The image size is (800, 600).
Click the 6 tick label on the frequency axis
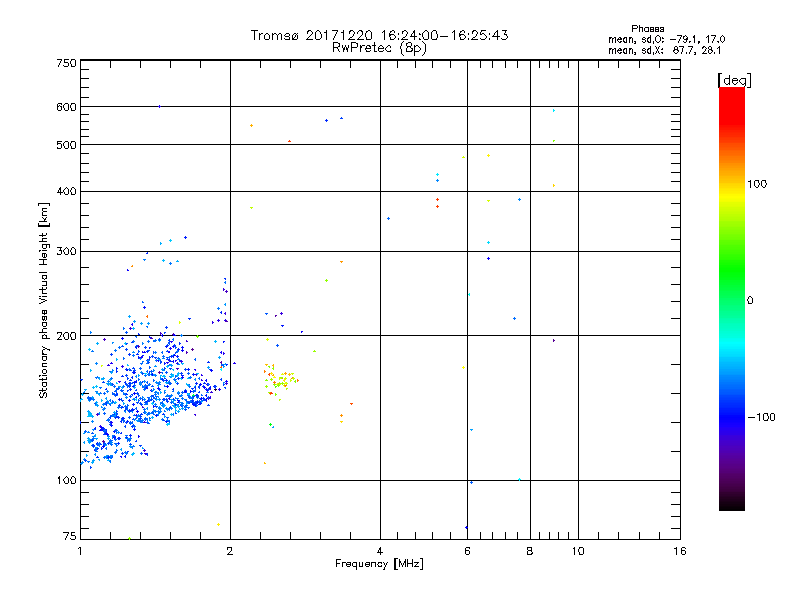(x=467, y=551)
